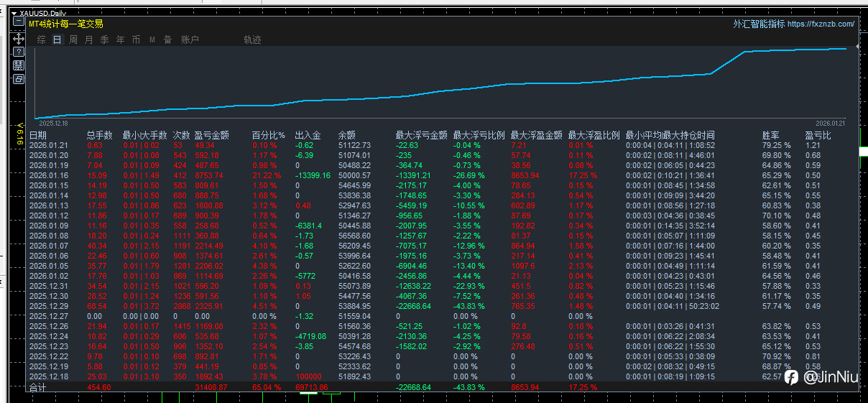Click the 79.25 % win rate cell
Viewport: 868px width, 403px height.
click(x=777, y=145)
